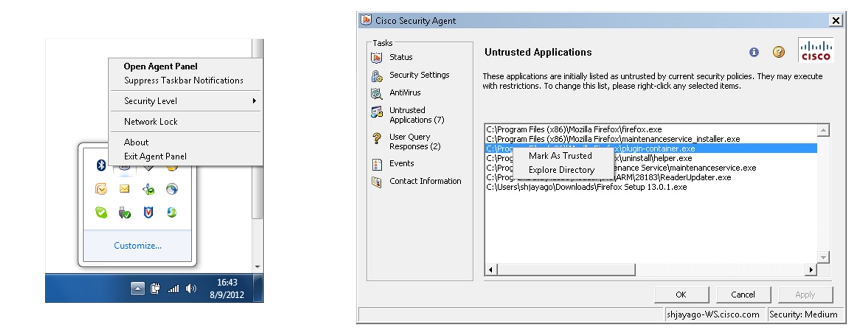Click the Cisco logo

(816, 50)
